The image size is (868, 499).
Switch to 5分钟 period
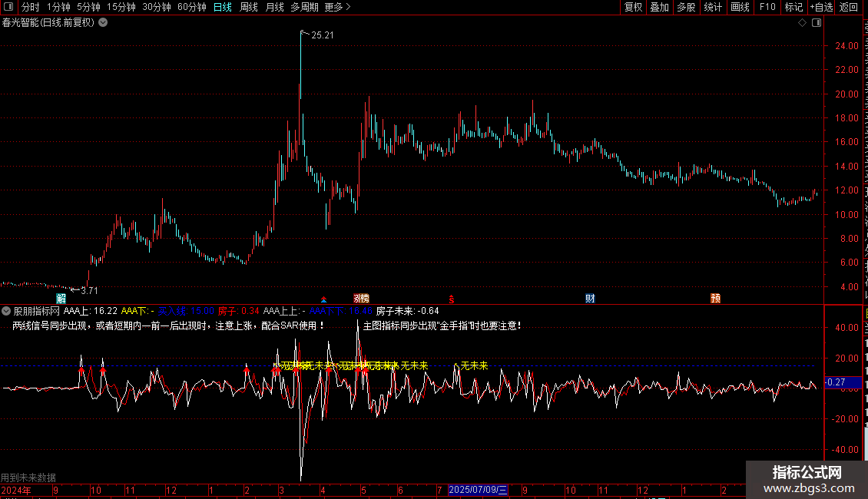(x=88, y=7)
